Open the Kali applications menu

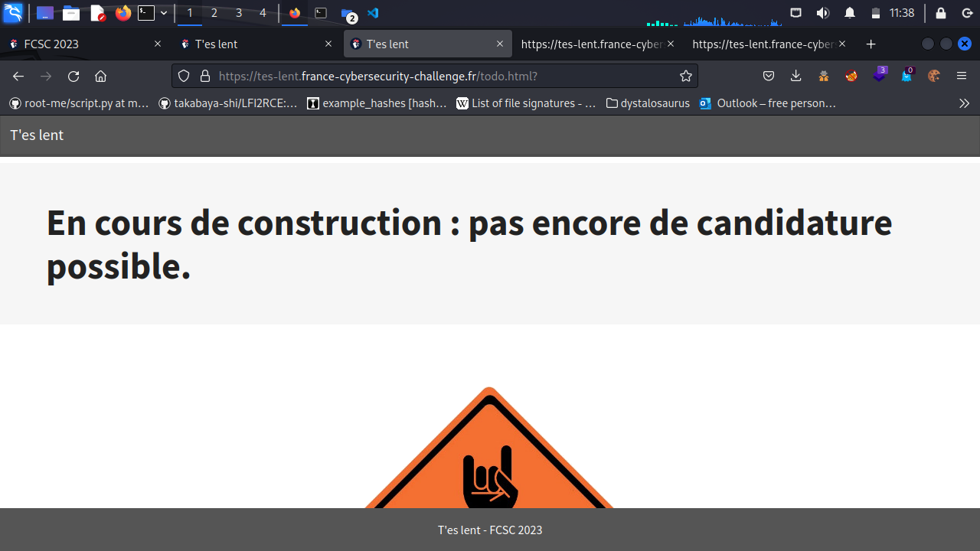click(12, 12)
